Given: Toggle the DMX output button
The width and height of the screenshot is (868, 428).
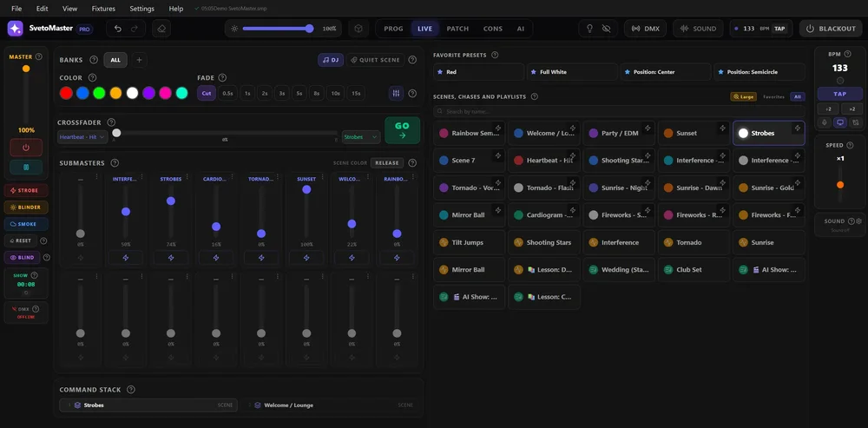Looking at the screenshot, I should [x=646, y=29].
